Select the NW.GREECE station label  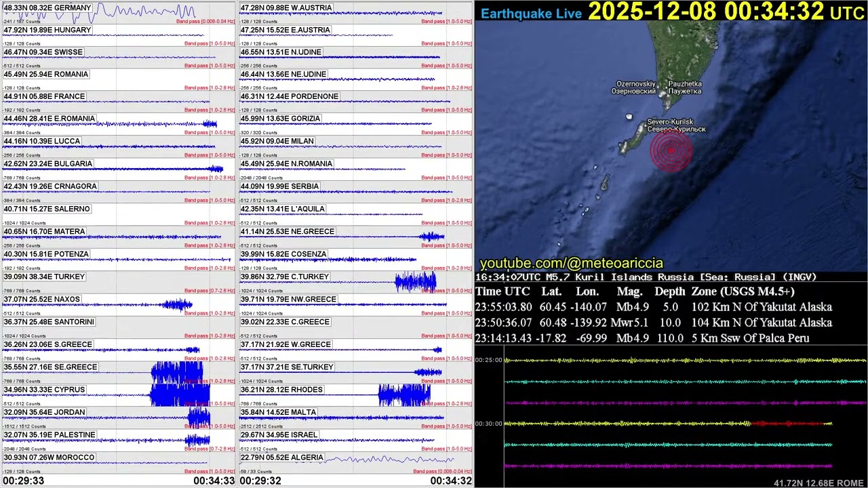point(289,300)
